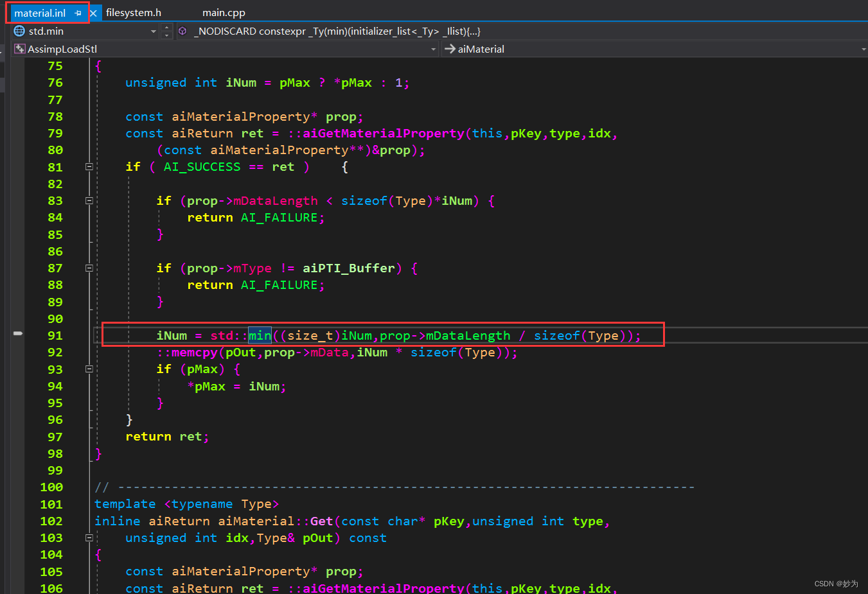Click line number 100
This screenshot has height=594, width=868.
click(x=51, y=487)
